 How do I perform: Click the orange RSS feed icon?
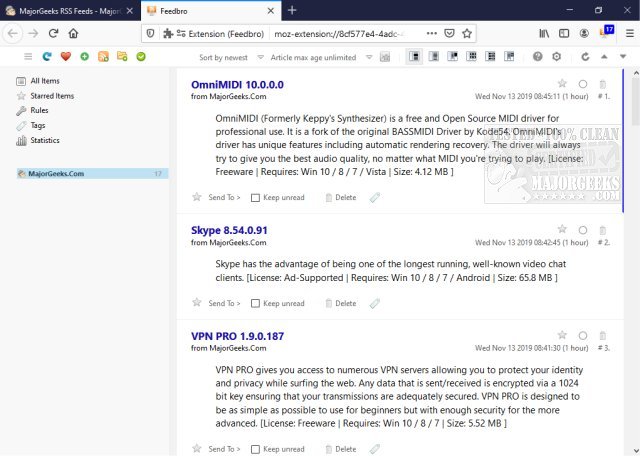coord(103,57)
